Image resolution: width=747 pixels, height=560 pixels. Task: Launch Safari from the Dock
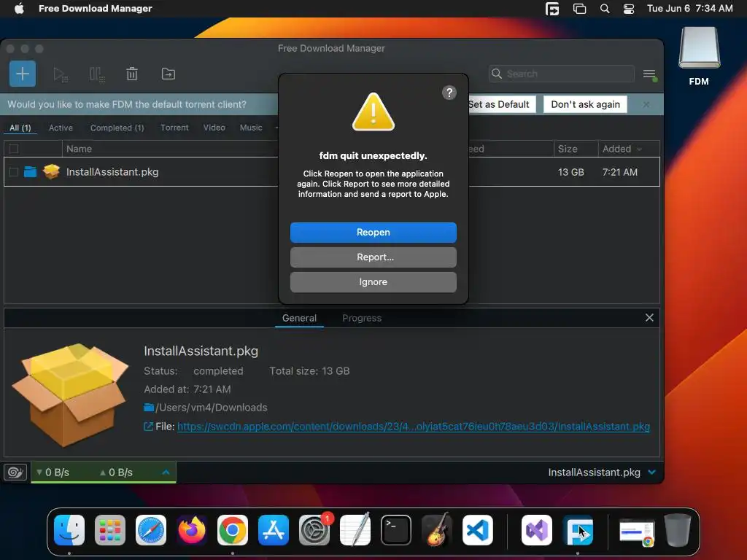click(151, 530)
